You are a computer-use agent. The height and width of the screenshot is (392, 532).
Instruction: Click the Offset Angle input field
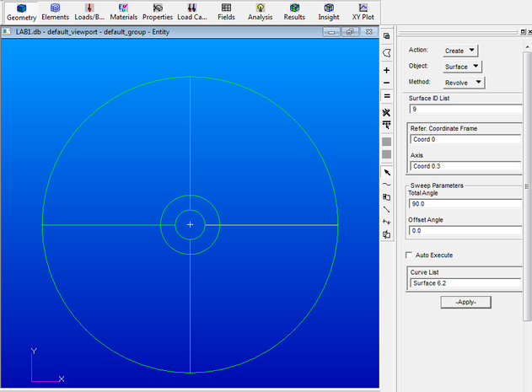(x=466, y=230)
